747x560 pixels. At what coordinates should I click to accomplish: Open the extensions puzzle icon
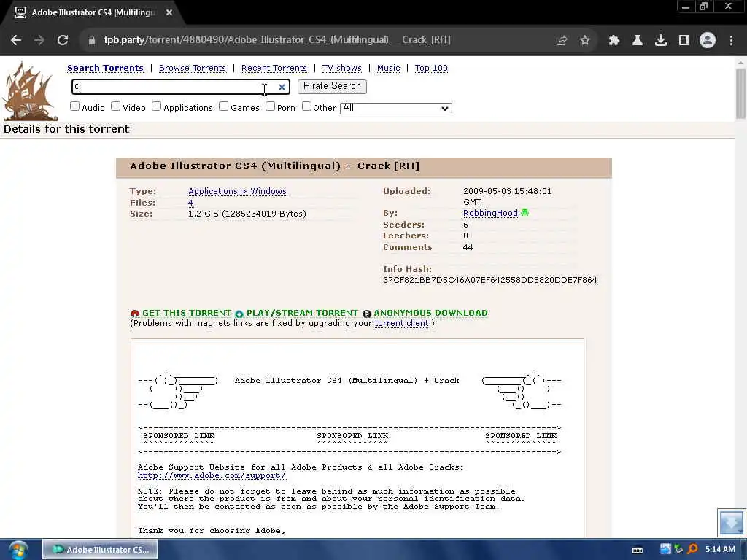pyautogui.click(x=614, y=41)
